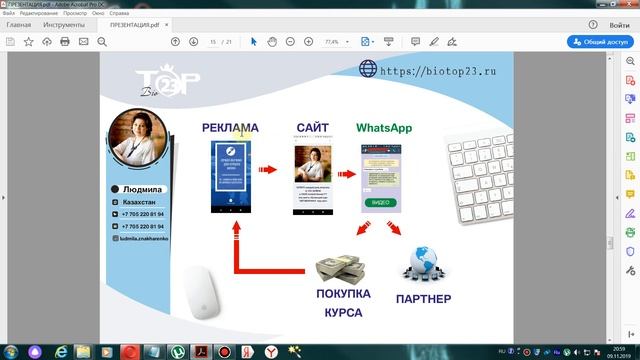The image size is (640, 360).
Task: Open the Sign document pen tool
Action: pos(452,42)
